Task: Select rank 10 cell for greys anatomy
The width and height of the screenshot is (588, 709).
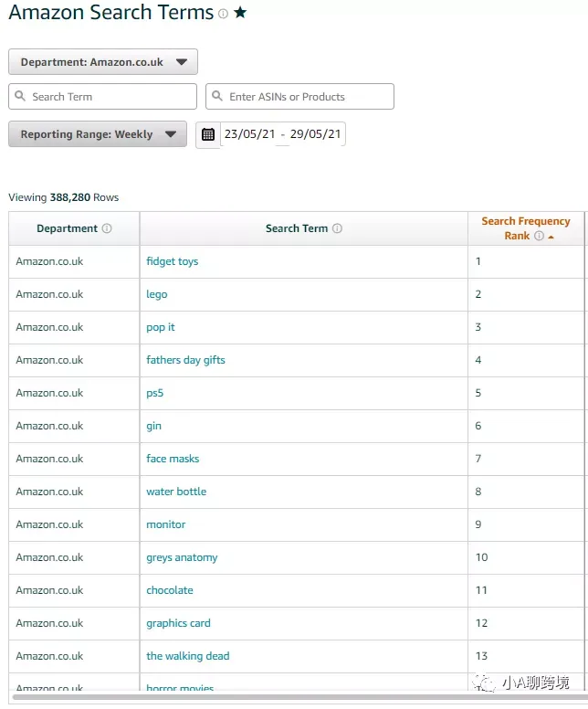Action: pos(526,557)
